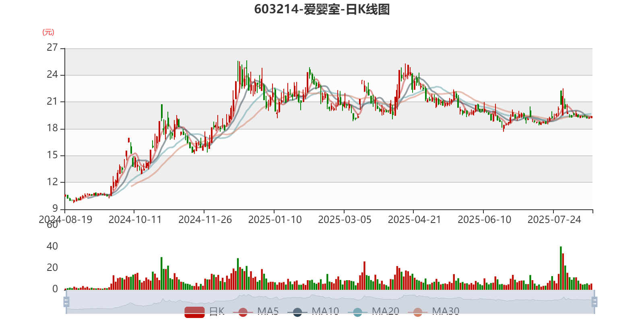The image size is (644, 322).
Task: Click the 2025-06-10 date axis label
Action: [484, 219]
